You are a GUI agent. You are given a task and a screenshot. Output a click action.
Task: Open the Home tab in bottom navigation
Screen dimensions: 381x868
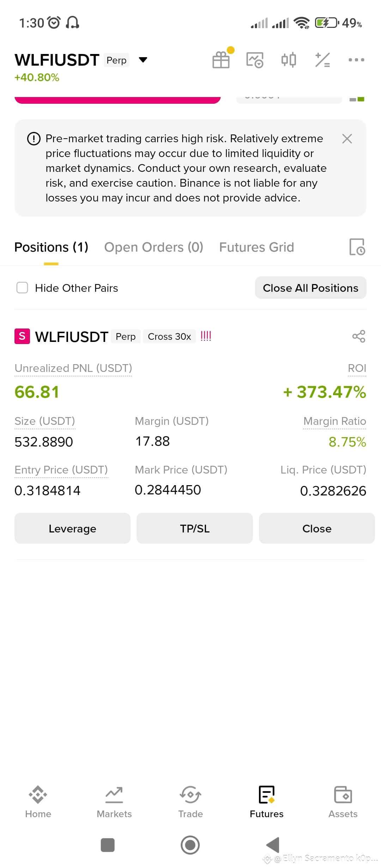[x=38, y=802]
